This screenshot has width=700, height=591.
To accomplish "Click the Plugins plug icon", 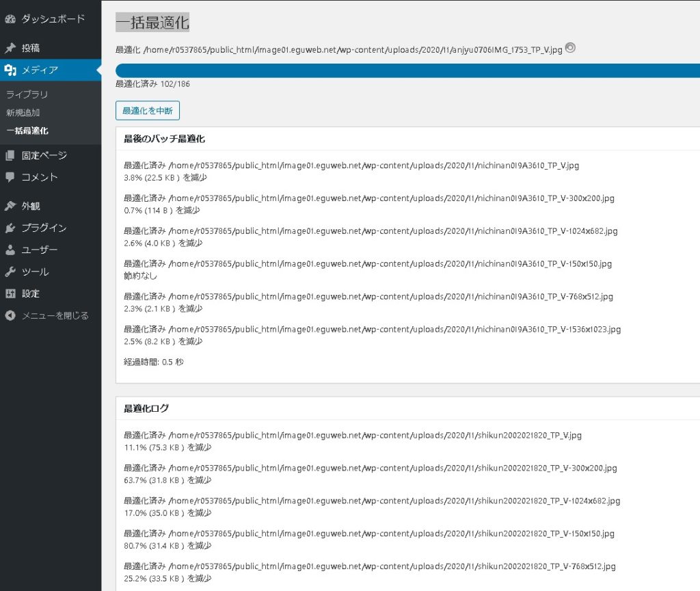I will (10, 228).
